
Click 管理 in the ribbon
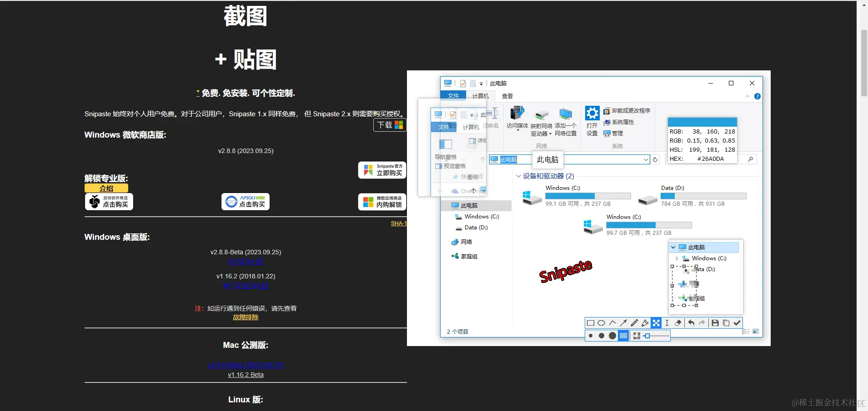coord(613,134)
